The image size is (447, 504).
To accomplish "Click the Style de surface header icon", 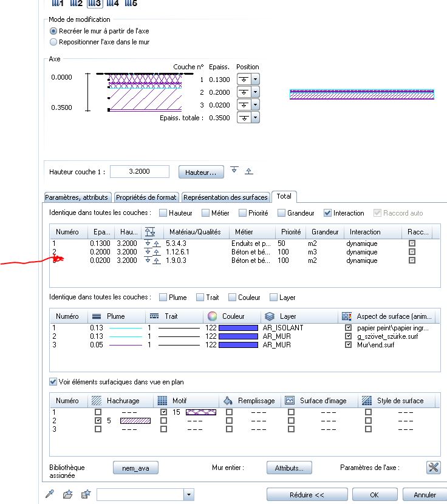I will pos(367,401).
